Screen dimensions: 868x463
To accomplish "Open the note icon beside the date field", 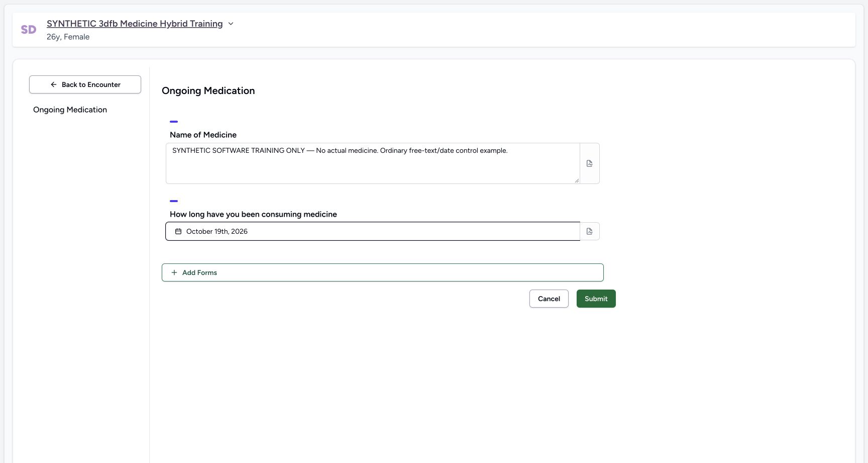I will coord(590,231).
